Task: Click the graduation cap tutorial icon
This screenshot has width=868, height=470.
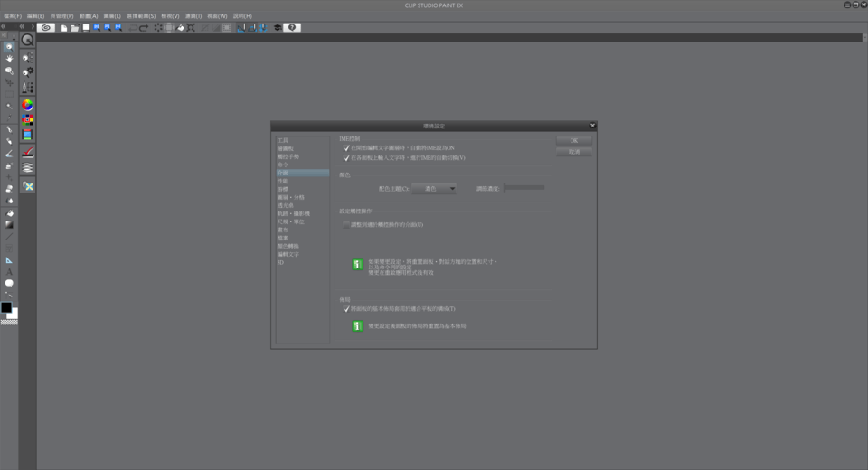Action: point(278,28)
